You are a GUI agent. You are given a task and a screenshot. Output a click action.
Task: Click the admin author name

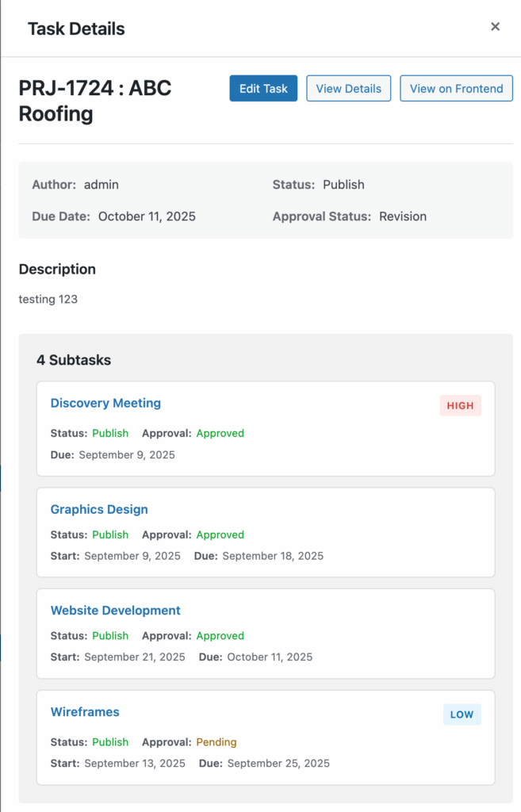coord(102,185)
